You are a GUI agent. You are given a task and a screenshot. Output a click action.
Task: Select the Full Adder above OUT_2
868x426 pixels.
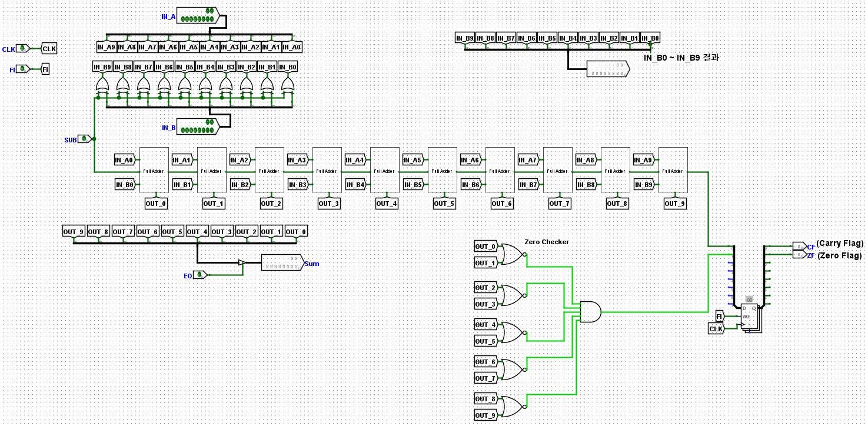269,170
